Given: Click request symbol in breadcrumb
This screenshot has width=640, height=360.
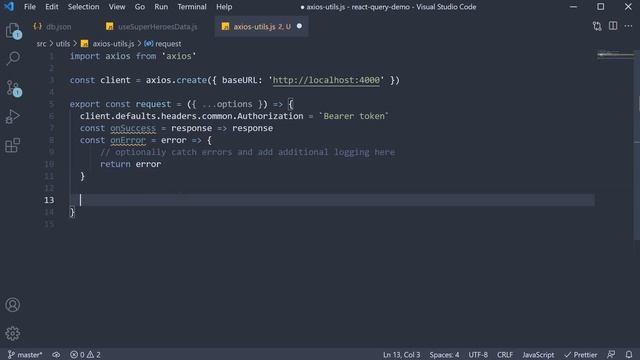Looking at the screenshot, I should click(168, 44).
